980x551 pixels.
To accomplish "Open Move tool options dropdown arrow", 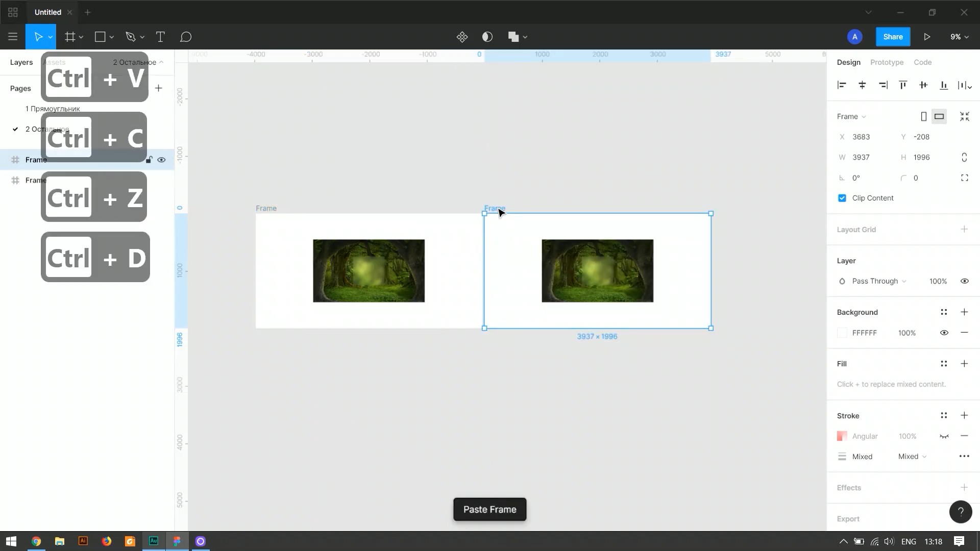I will click(50, 37).
